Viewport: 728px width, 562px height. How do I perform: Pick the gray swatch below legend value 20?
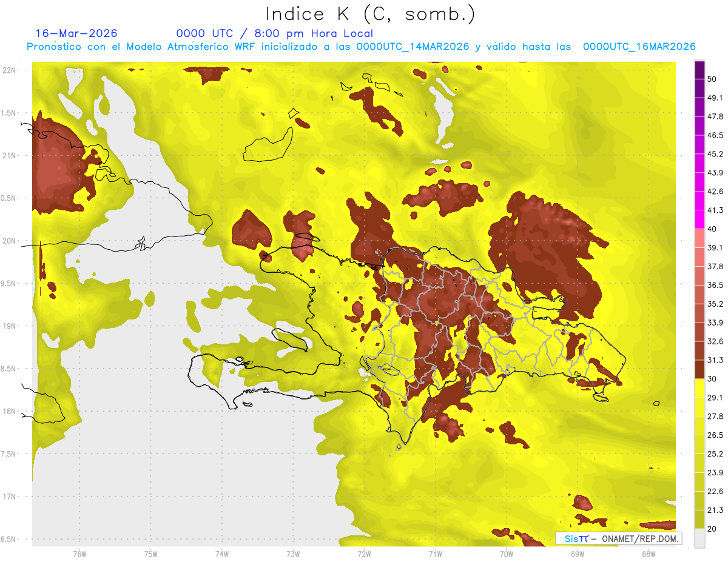pos(699,538)
